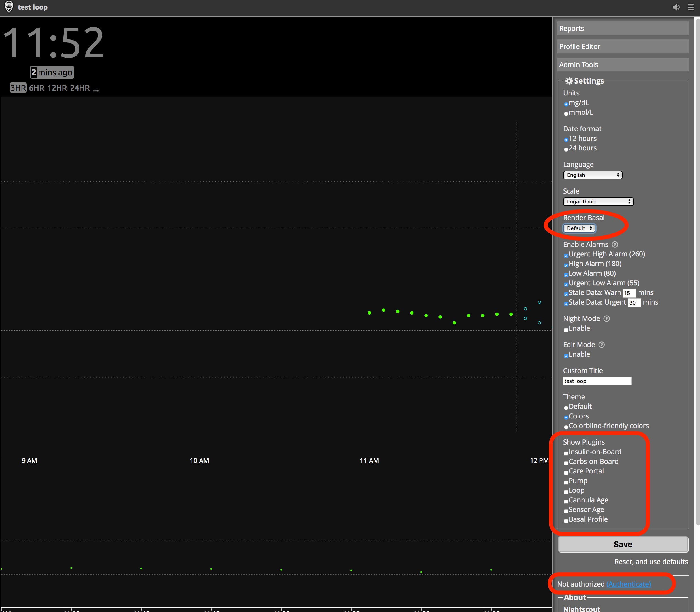Viewport: 700px width, 612px height.
Task: Click the Settings gear icon
Action: (x=569, y=81)
